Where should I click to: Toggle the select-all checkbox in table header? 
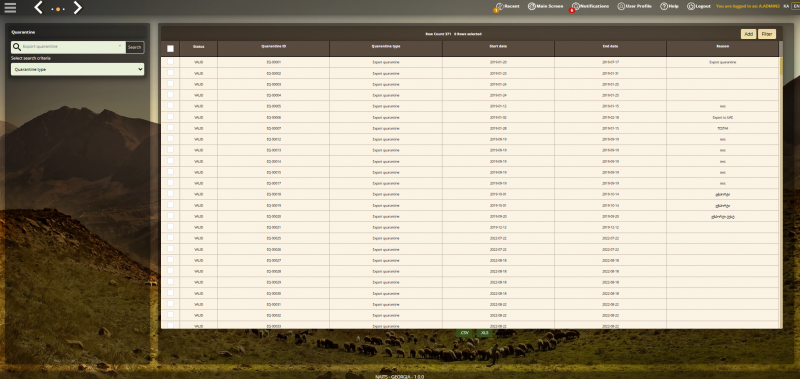pyautogui.click(x=170, y=48)
